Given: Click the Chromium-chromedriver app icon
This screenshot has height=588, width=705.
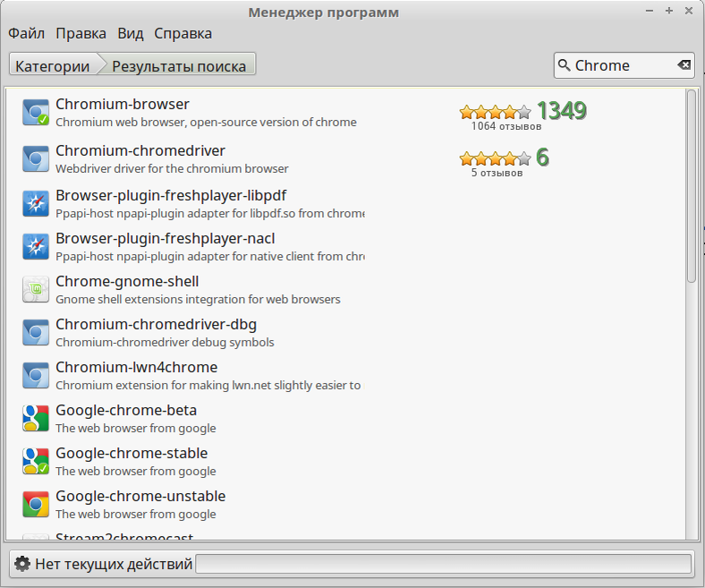Looking at the screenshot, I should point(36,158).
